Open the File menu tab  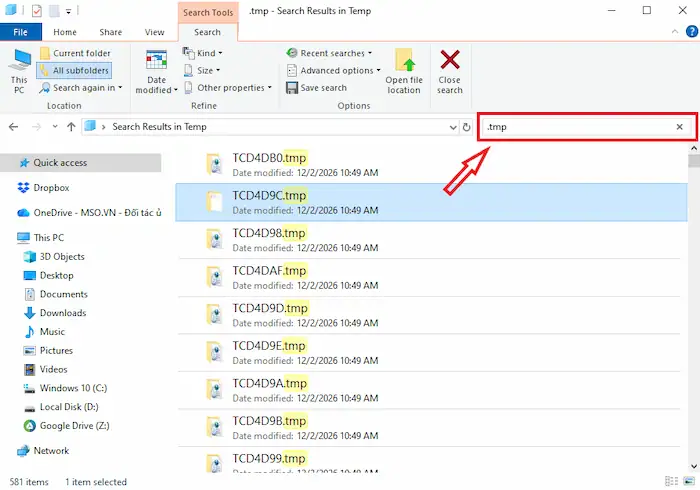(20, 32)
